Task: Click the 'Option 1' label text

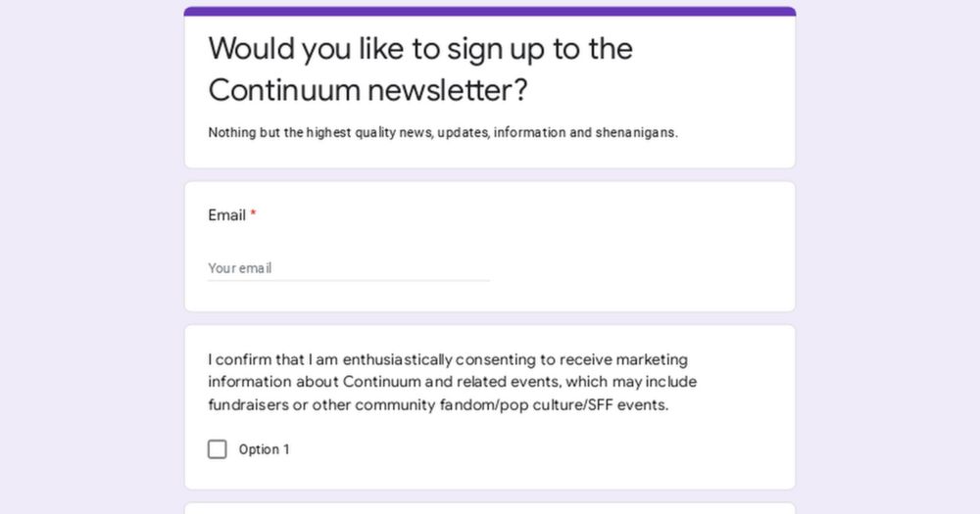Action: pos(265,450)
